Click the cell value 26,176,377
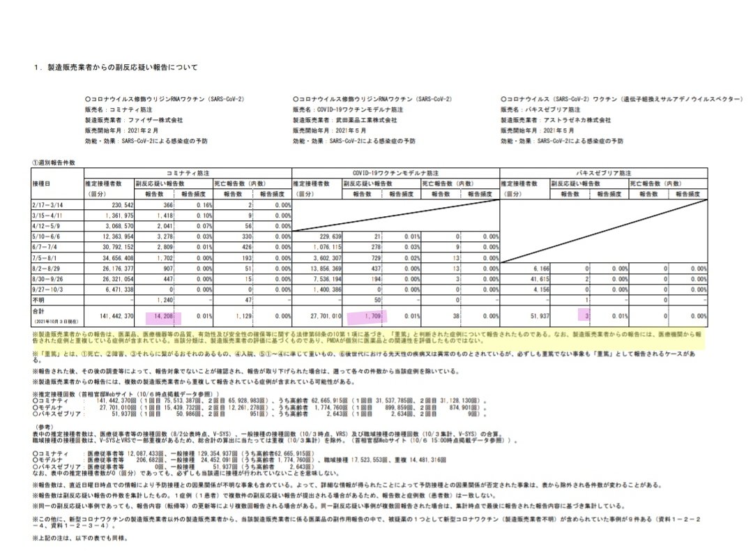Viewport: 753px width, 560px height. tap(118, 268)
